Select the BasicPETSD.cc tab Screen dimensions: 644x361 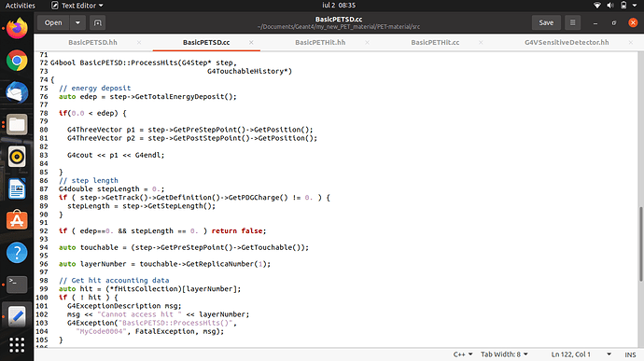pos(206,42)
